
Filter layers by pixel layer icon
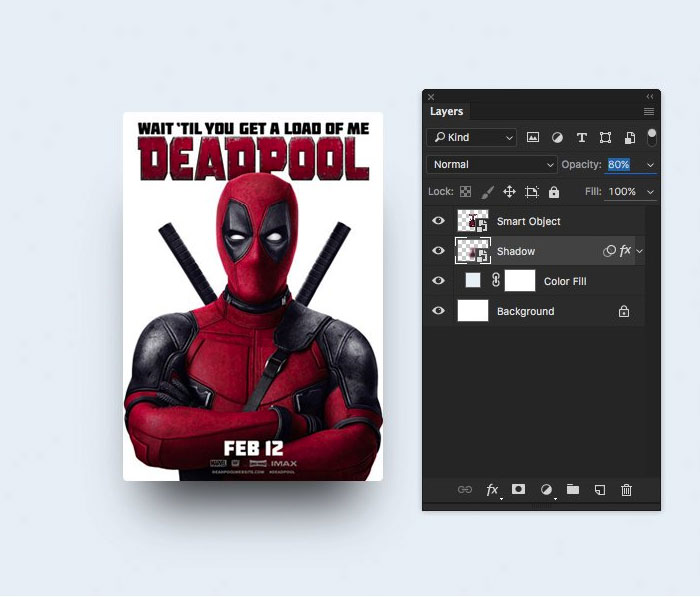tap(533, 138)
